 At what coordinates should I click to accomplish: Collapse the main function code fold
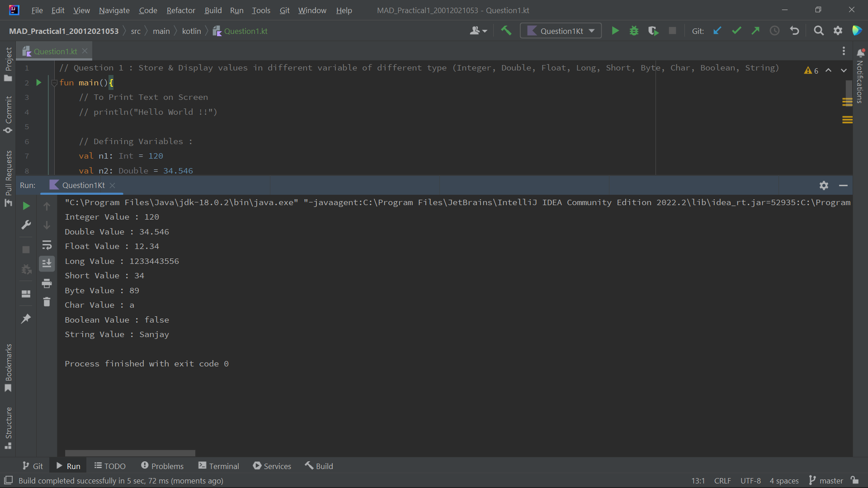click(x=54, y=83)
